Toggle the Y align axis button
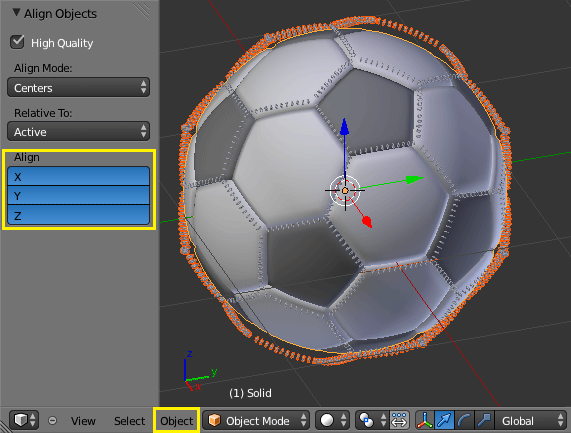Image resolution: width=571 pixels, height=433 pixels. [78, 196]
